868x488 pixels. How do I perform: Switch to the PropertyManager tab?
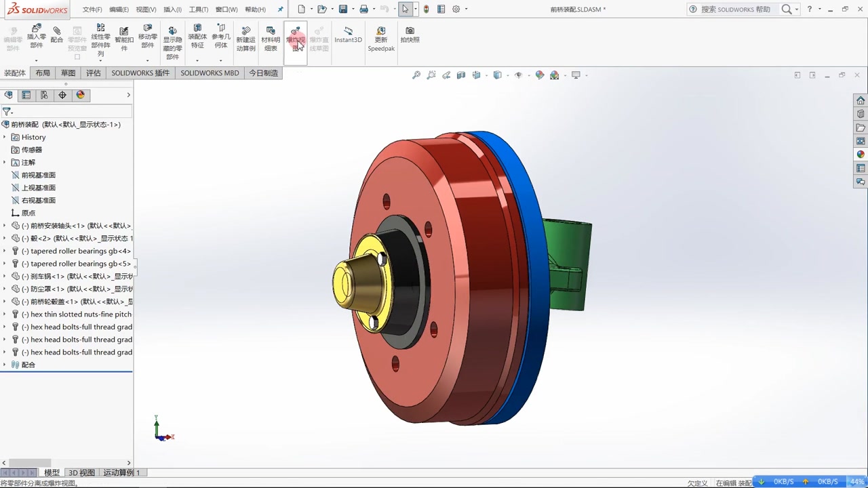coord(26,95)
